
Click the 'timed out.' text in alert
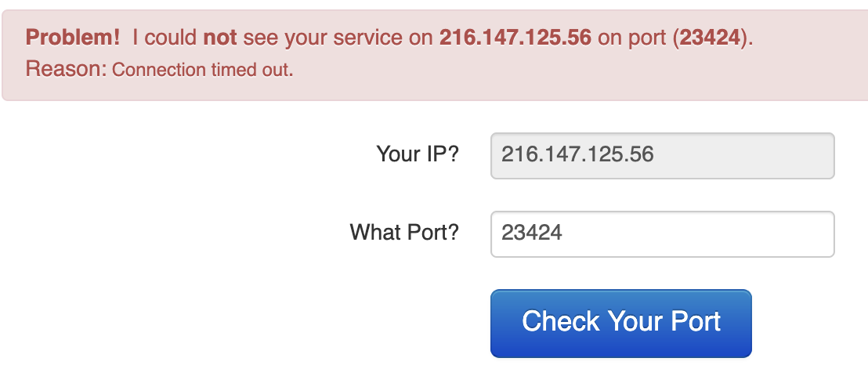pos(251,70)
